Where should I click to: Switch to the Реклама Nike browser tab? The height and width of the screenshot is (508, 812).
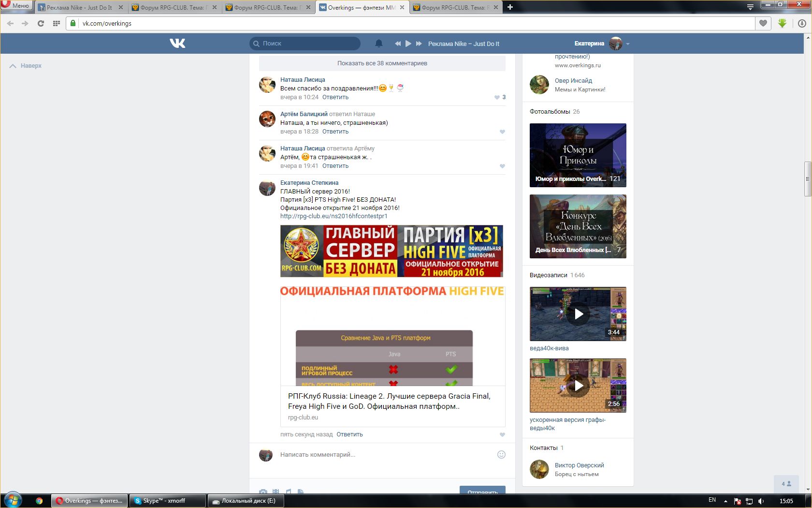coord(80,7)
